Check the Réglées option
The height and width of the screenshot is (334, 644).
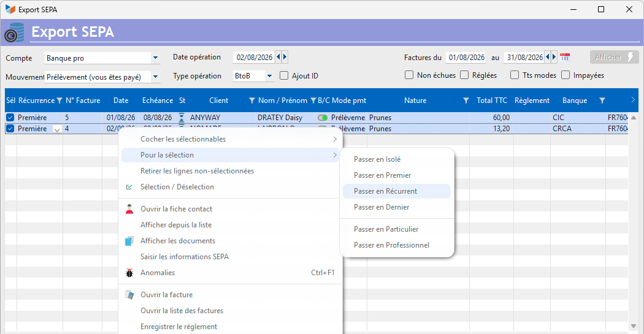[464, 75]
